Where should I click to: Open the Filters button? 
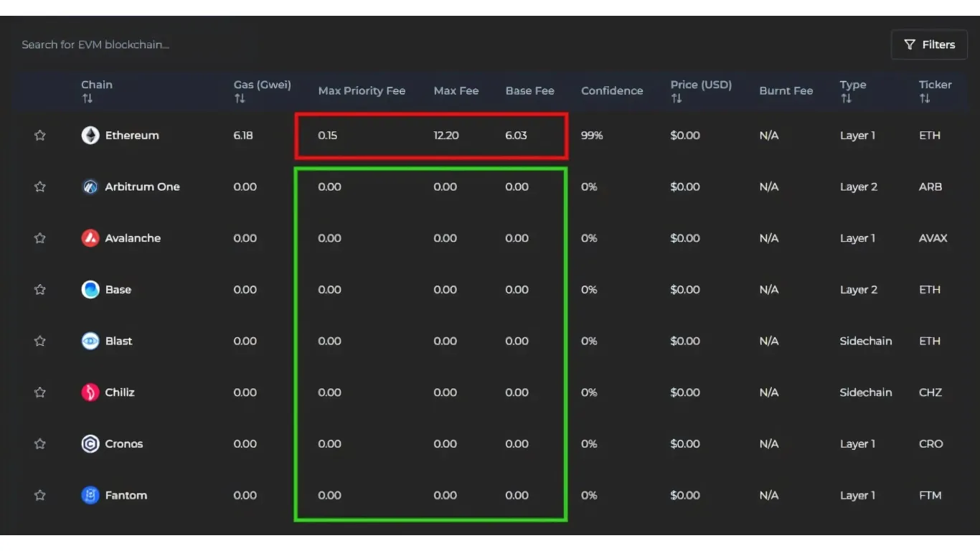(929, 44)
